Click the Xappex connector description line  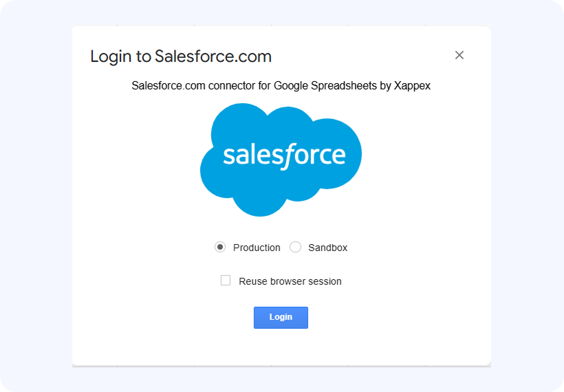coord(281,86)
